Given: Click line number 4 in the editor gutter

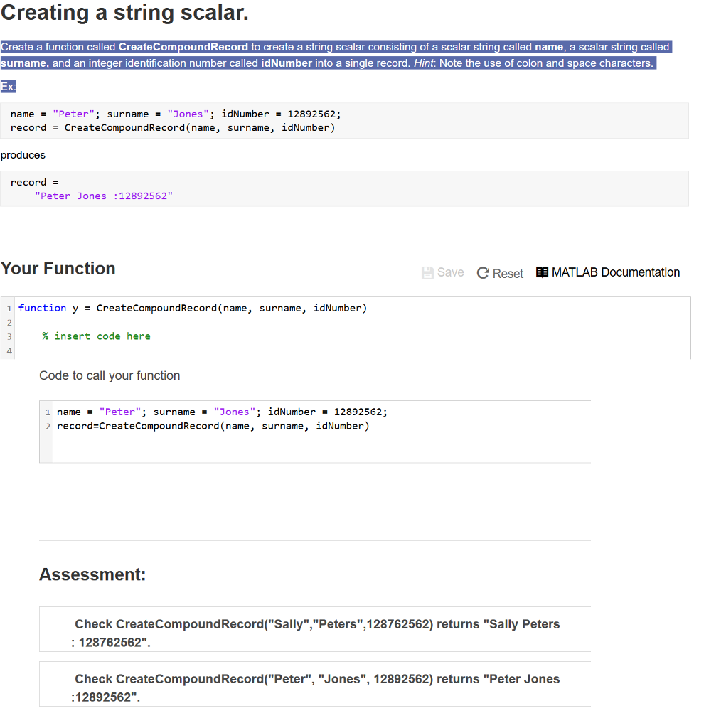Looking at the screenshot, I should pyautogui.click(x=8, y=349).
